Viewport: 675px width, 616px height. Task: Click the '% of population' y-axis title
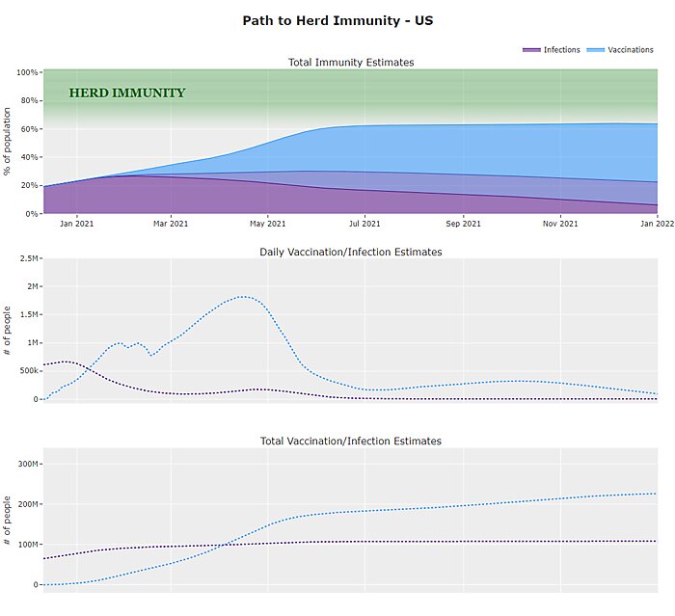(x=8, y=143)
